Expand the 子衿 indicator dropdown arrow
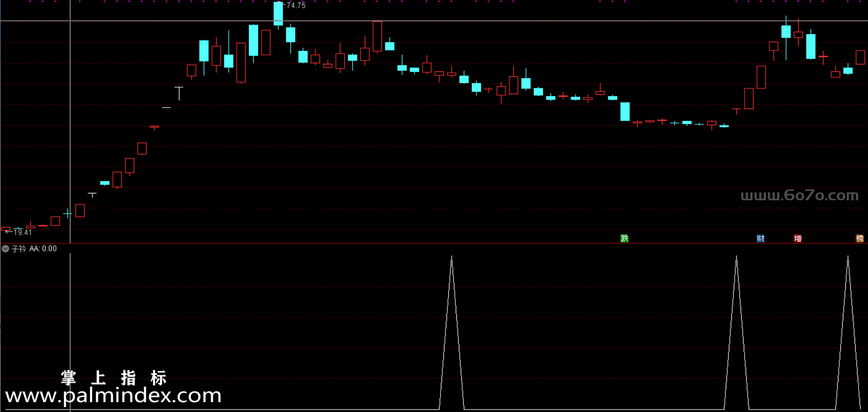The width and height of the screenshot is (868, 412). [5, 248]
